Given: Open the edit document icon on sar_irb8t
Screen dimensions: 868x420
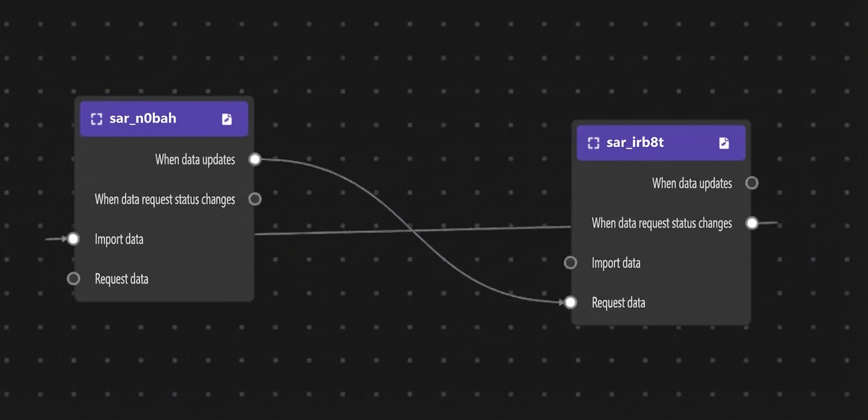Looking at the screenshot, I should 724,143.
